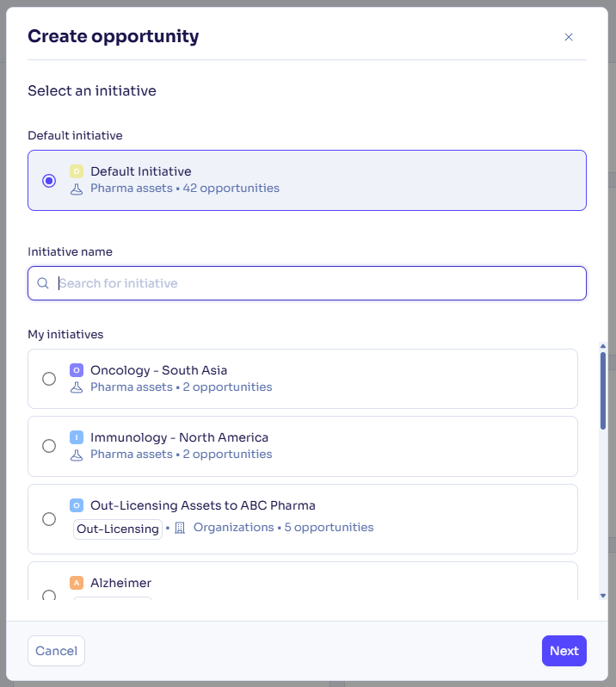Click the purple O badge beside Oncology - South Asia
This screenshot has height=687, width=616.
[x=77, y=370]
